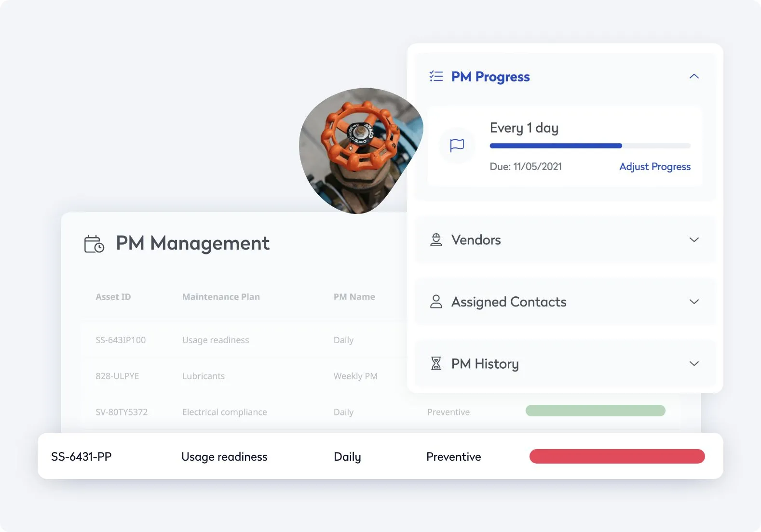Sort by the Asset ID column header
Screen dimensions: 761x532
pyautogui.click(x=113, y=297)
